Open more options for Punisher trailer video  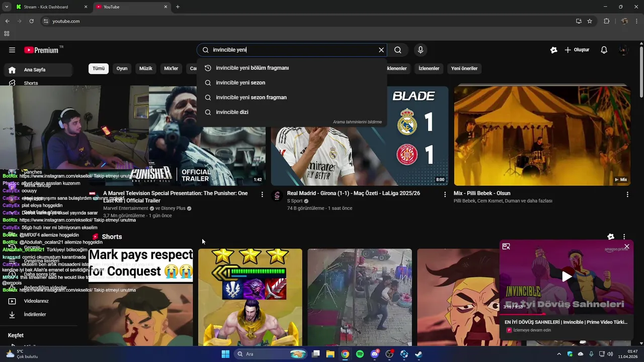[x=262, y=194]
